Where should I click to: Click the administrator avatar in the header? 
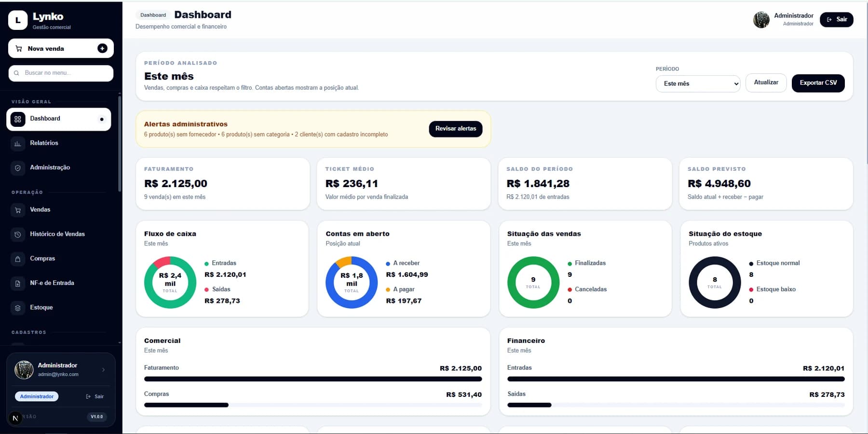[x=761, y=20]
